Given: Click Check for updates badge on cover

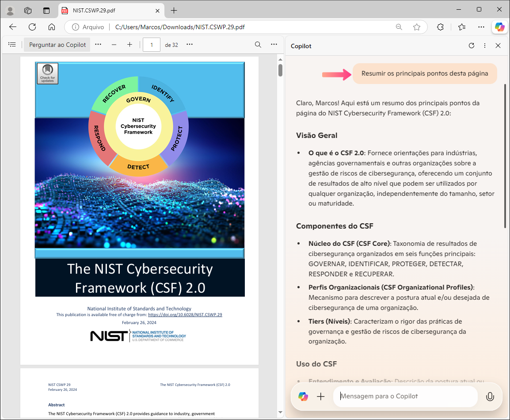Looking at the screenshot, I should point(47,73).
